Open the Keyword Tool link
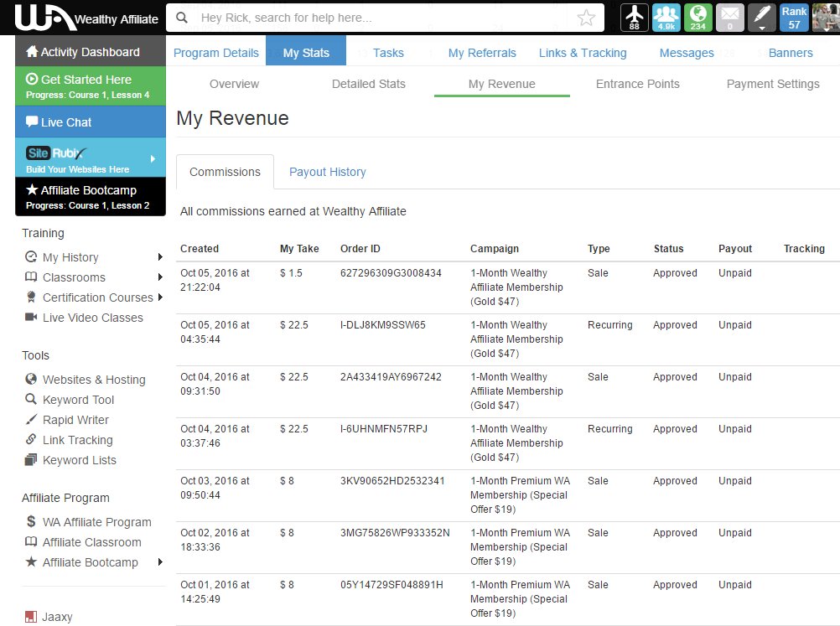Image resolution: width=840 pixels, height=626 pixels. click(x=78, y=400)
